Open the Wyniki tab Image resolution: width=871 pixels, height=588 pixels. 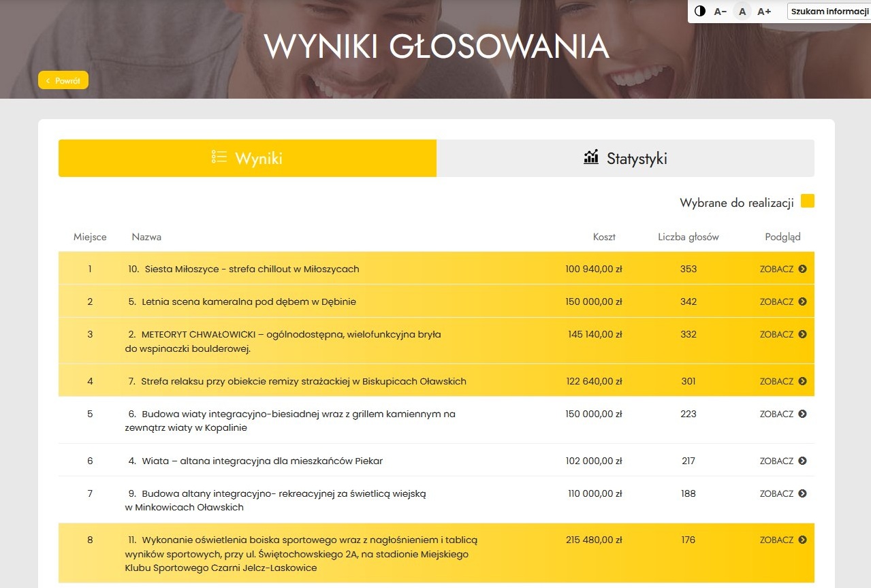tap(247, 159)
